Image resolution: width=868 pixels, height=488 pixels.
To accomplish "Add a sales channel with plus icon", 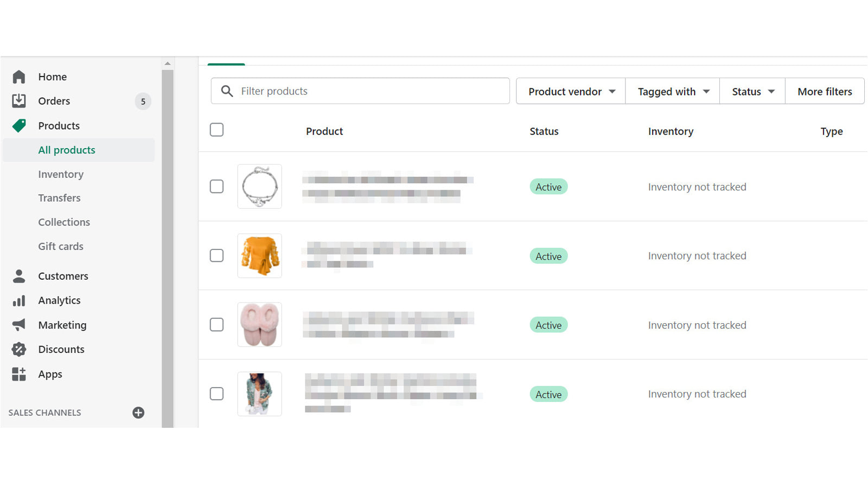I will click(138, 413).
